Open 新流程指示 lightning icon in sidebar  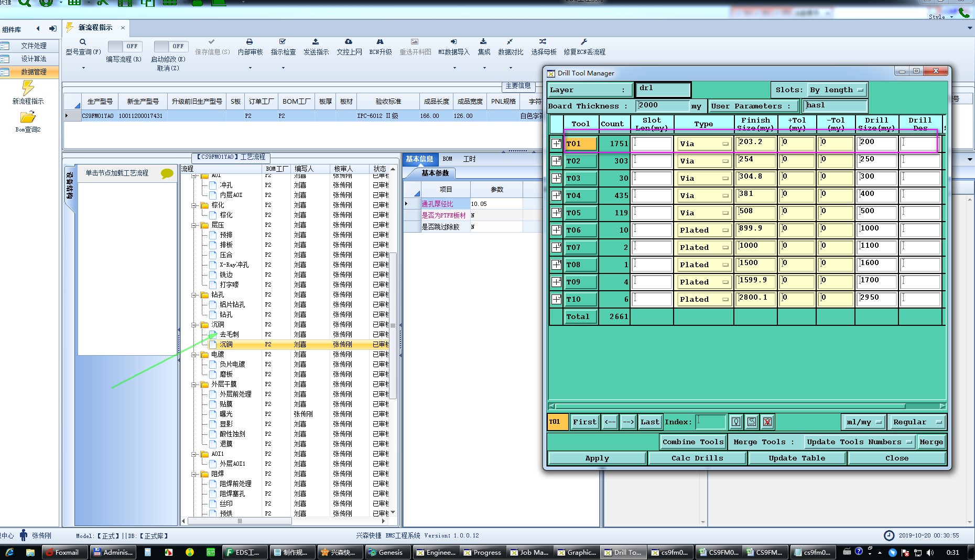(x=28, y=87)
